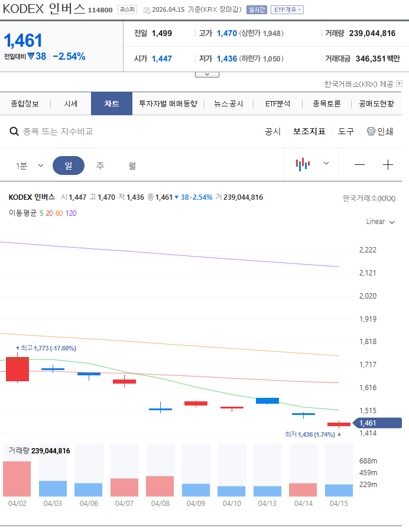Click the 시가 1,447 value

click(162, 59)
